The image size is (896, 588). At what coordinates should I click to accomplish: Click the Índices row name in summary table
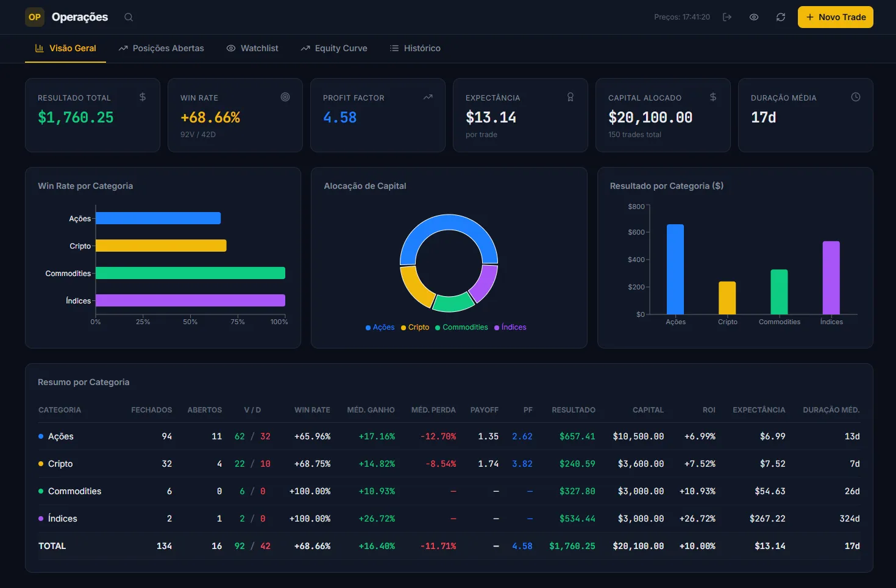coord(63,519)
